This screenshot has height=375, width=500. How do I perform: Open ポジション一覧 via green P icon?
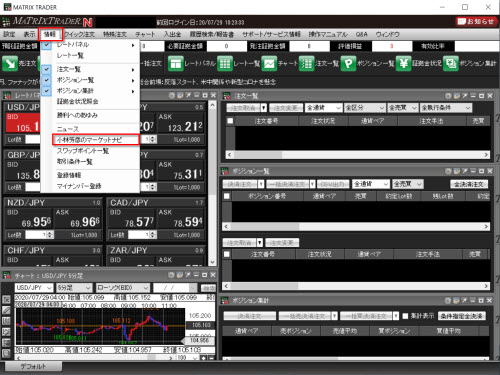tap(348, 63)
